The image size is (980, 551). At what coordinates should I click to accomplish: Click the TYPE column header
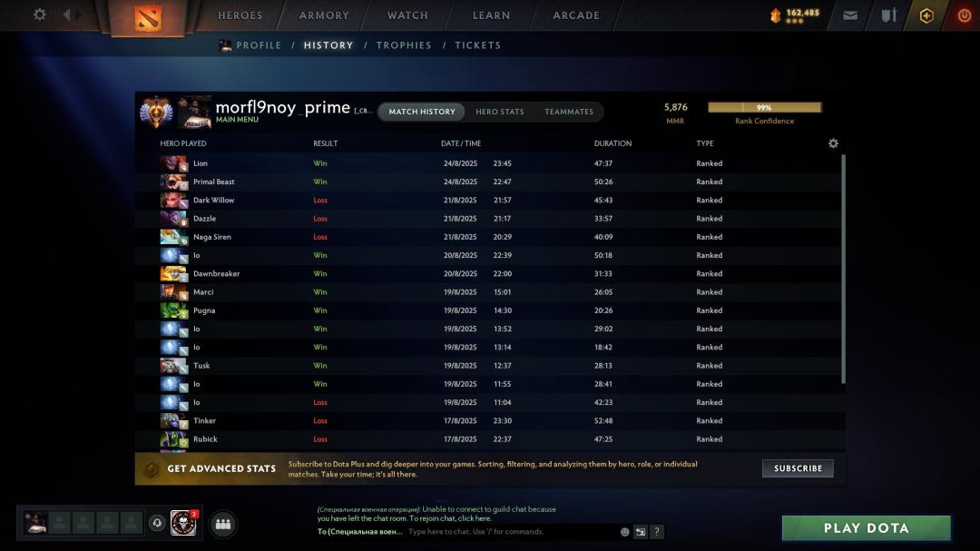point(705,143)
